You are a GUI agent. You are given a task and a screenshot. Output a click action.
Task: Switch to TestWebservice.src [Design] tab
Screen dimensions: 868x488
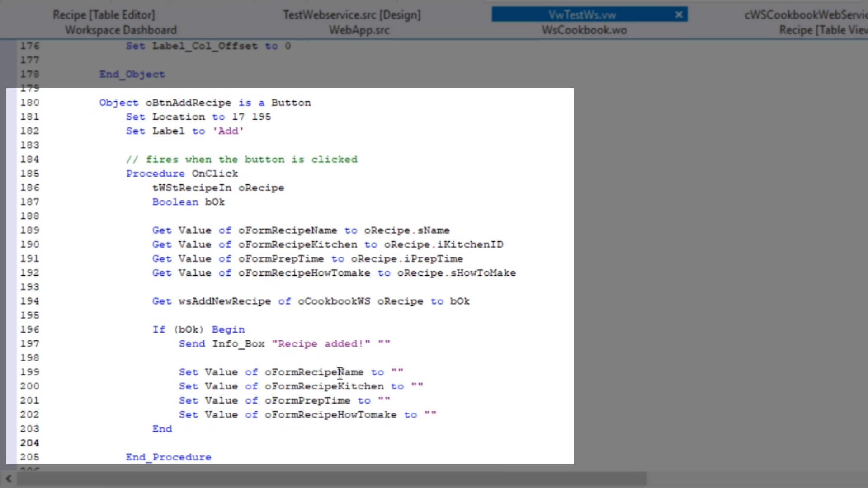[x=352, y=15]
